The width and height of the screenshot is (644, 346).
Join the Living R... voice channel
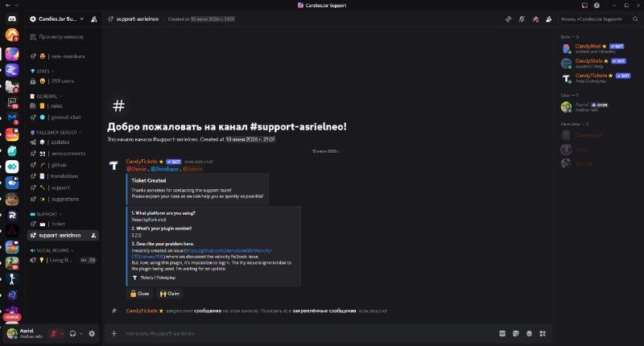coord(63,260)
